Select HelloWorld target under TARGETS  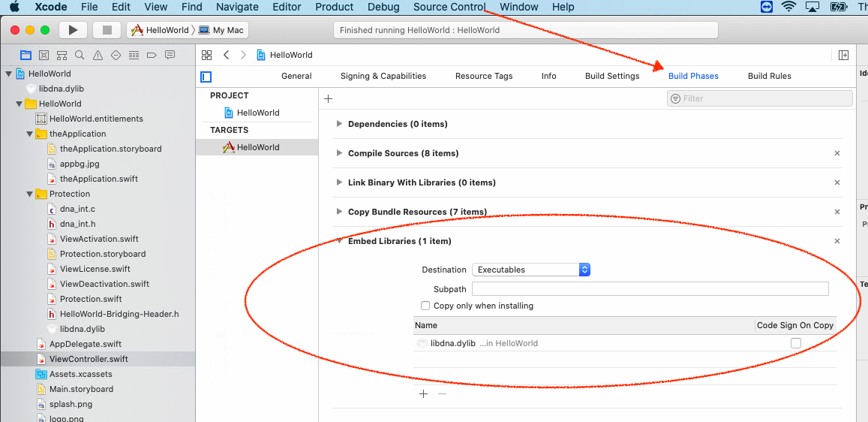coord(257,147)
